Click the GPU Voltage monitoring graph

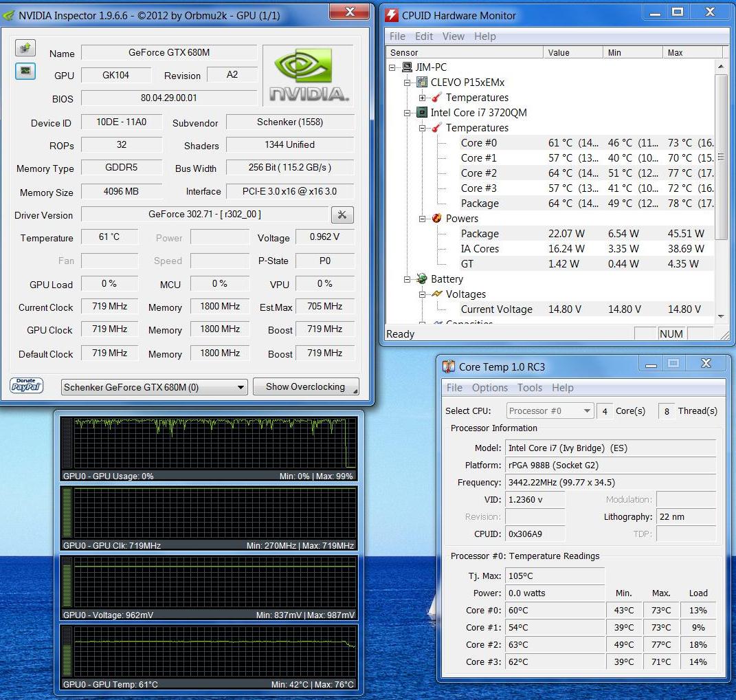pos(209,587)
